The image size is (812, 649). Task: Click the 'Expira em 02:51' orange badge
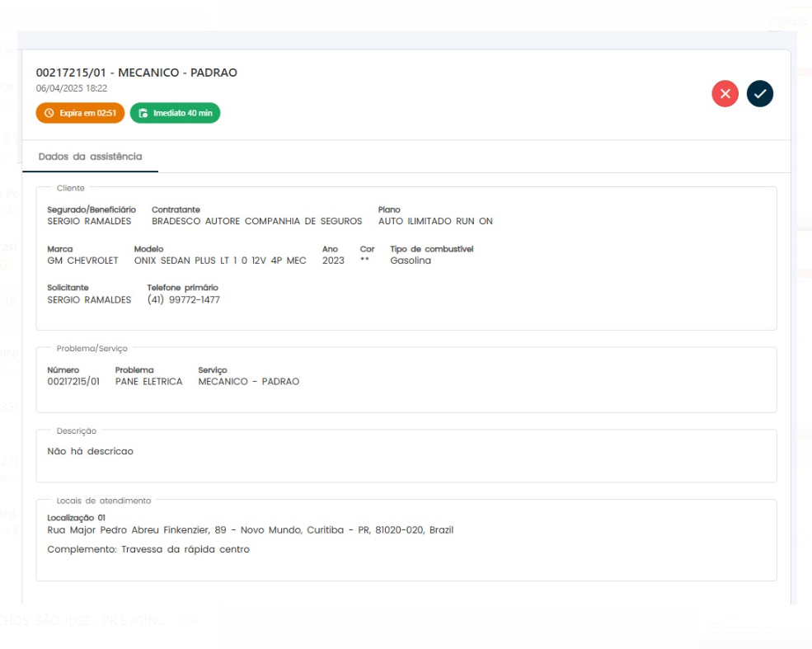click(80, 113)
